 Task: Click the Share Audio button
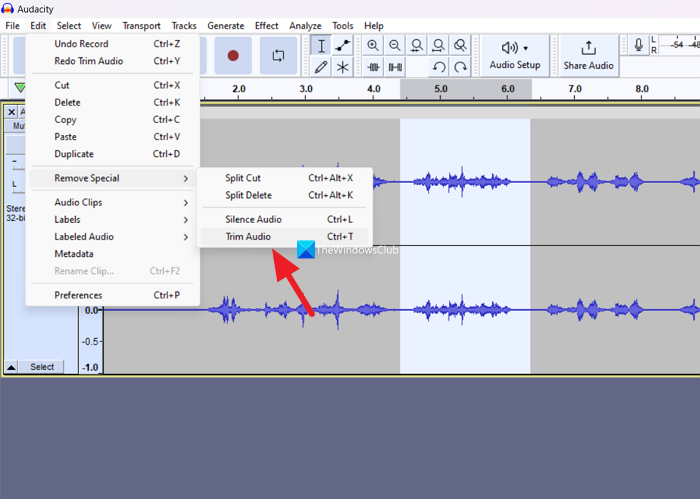588,56
